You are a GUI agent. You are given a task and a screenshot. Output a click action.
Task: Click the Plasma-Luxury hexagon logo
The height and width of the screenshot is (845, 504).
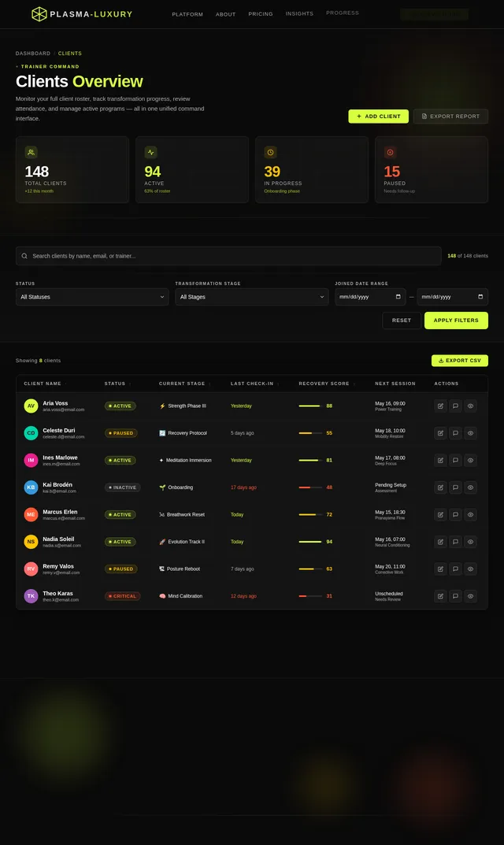[x=39, y=14]
